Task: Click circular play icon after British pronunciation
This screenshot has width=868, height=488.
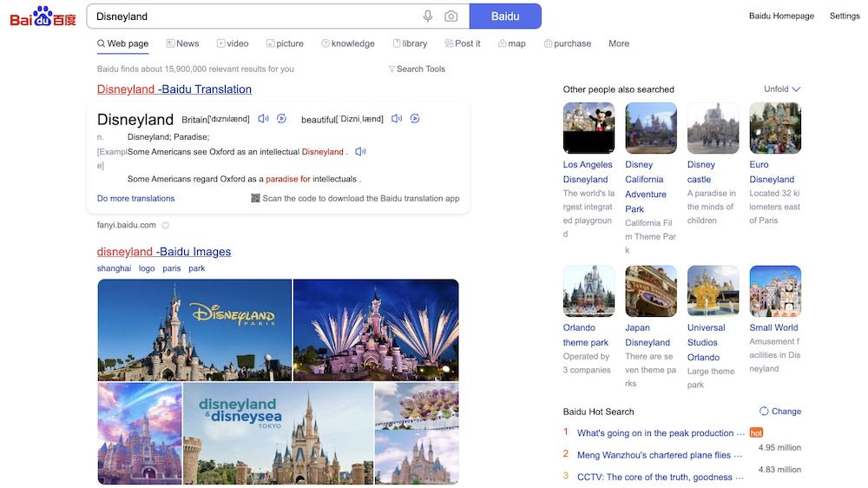Action: [x=281, y=119]
